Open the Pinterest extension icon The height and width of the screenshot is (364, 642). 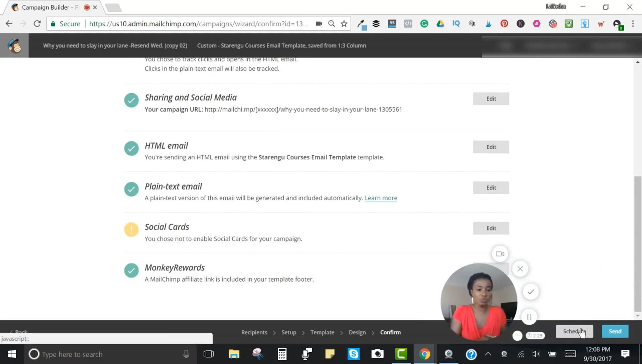(504, 24)
